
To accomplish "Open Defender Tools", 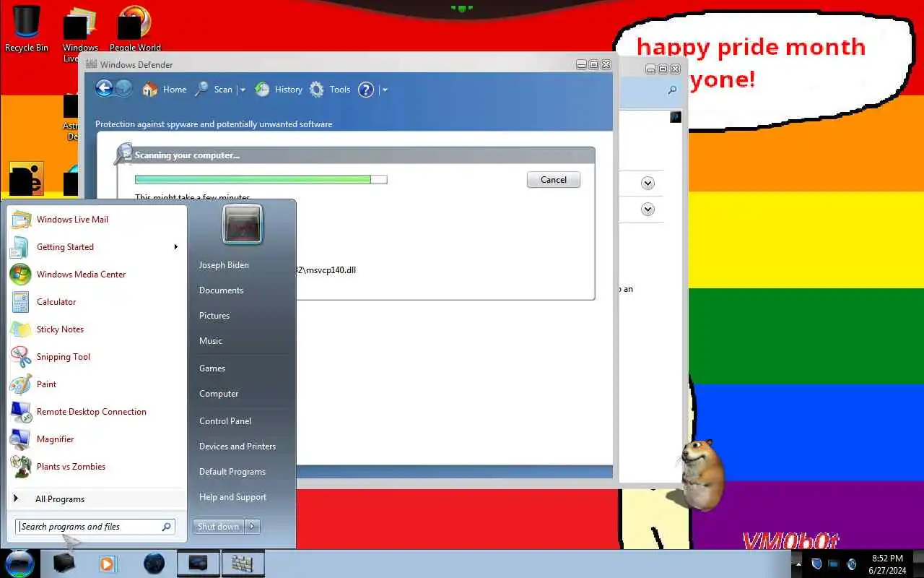I will [330, 90].
